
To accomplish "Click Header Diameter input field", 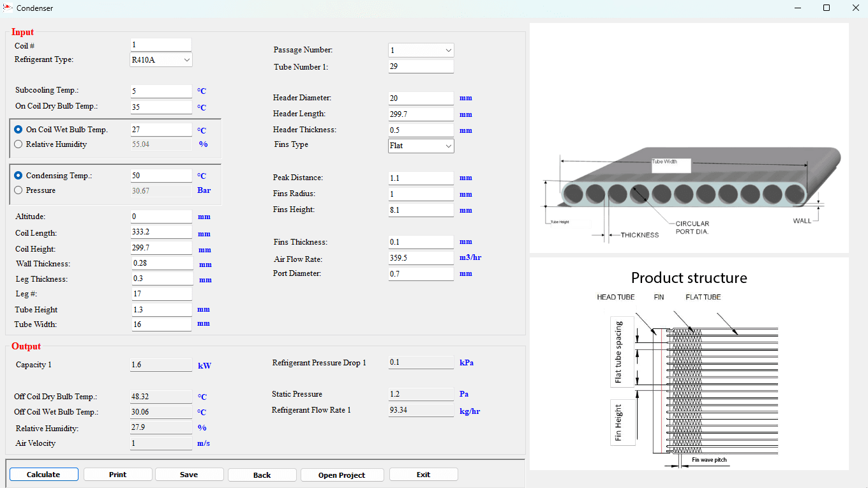I will 421,98.
